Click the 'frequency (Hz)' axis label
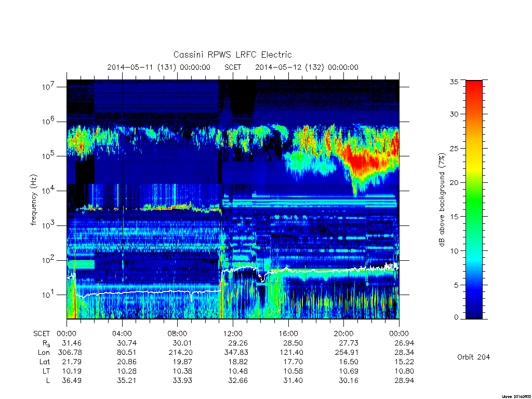The width and height of the screenshot is (532, 399). 34,200
